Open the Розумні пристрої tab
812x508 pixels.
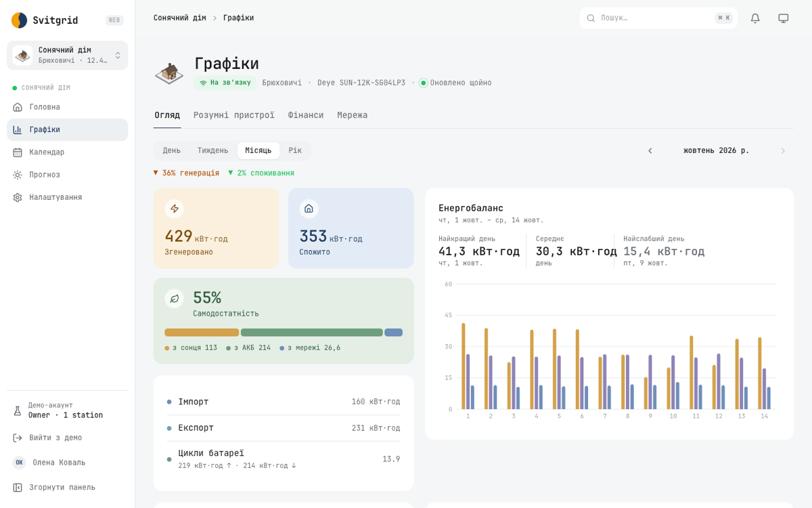[x=234, y=115]
